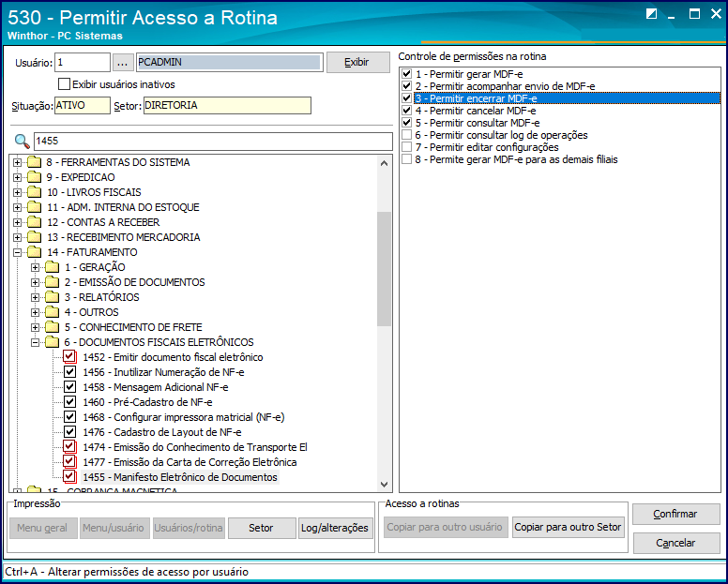Click folder icon of 5 - CONHECIMENTO DE FRETE

52,327
